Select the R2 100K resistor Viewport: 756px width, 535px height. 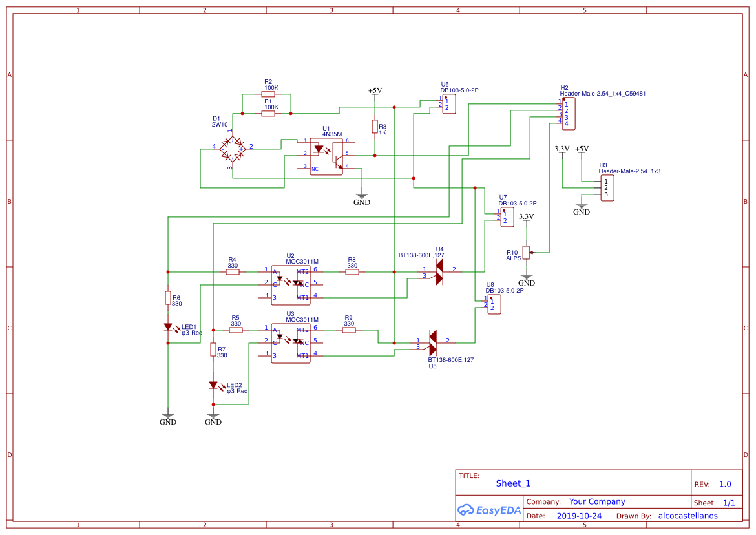tap(268, 94)
